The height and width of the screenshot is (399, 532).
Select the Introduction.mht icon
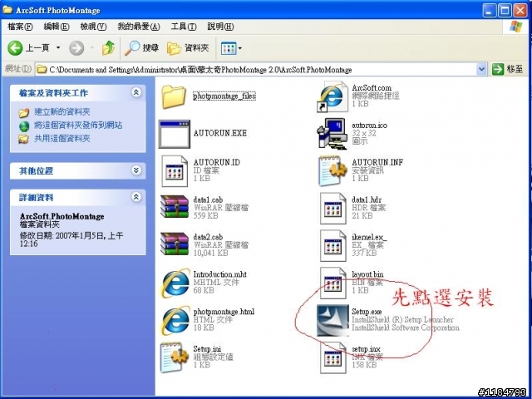click(x=175, y=283)
